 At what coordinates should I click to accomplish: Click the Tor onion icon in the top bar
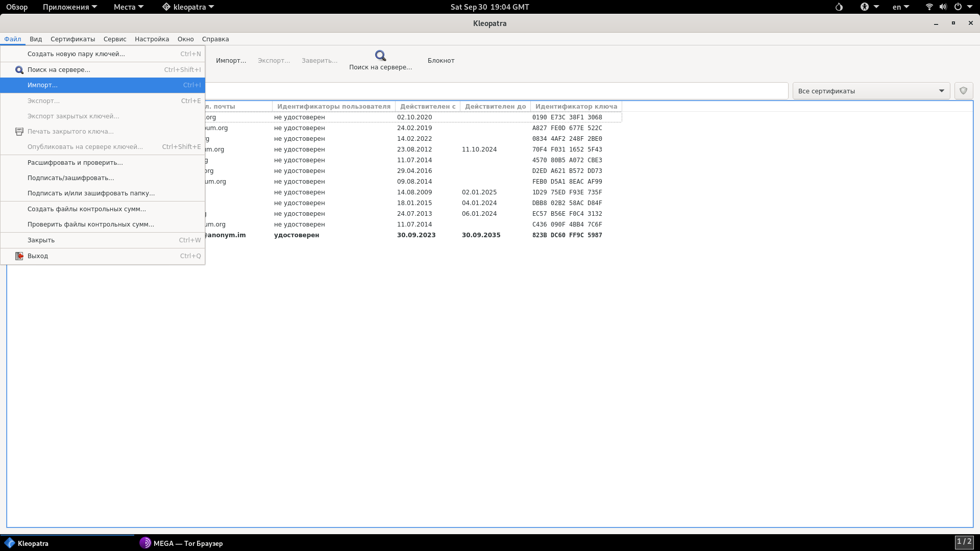(x=839, y=7)
